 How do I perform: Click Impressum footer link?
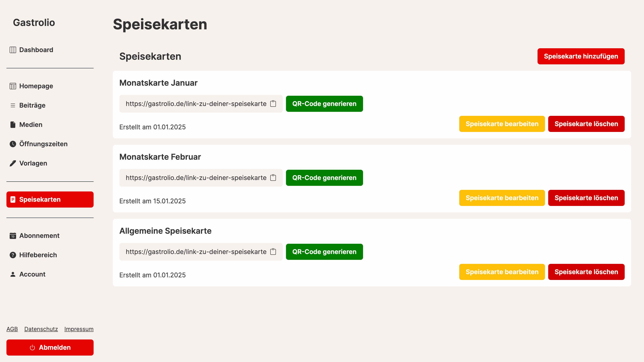(79, 329)
